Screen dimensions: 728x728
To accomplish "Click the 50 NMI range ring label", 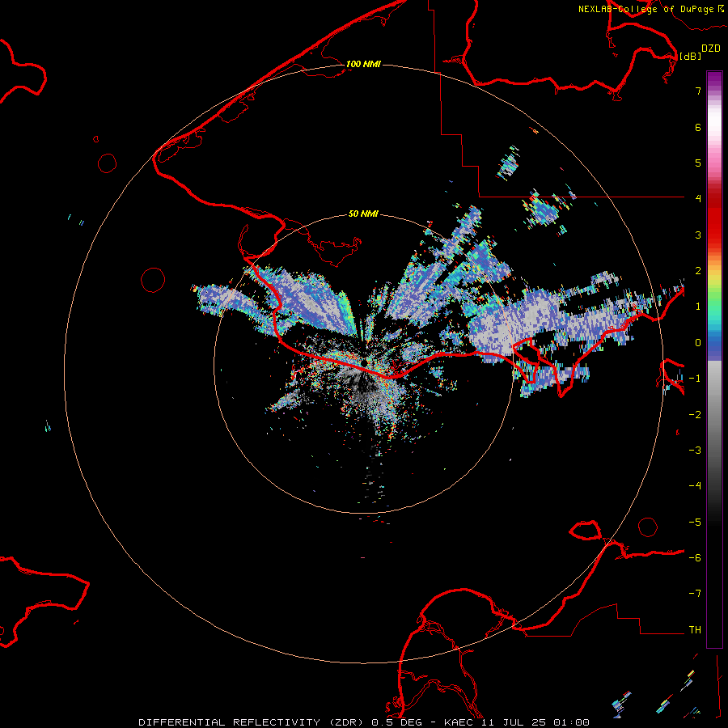I will [x=363, y=214].
